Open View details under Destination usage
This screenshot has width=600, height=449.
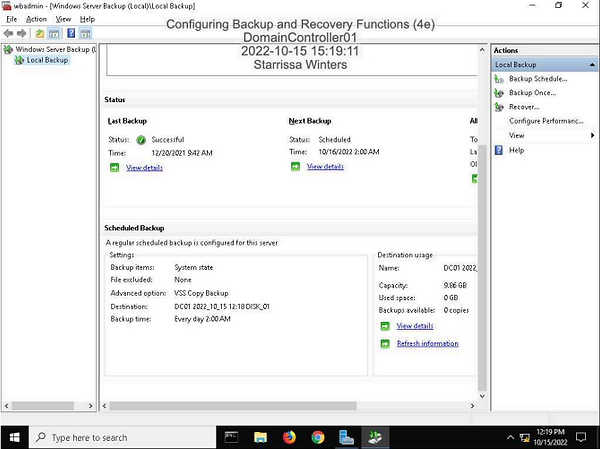(415, 326)
